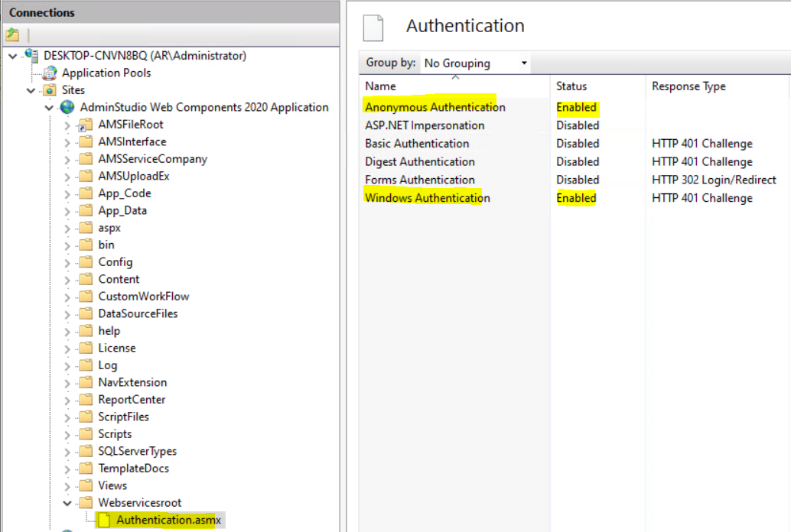Expand the TemplateDocs folder

click(67, 469)
